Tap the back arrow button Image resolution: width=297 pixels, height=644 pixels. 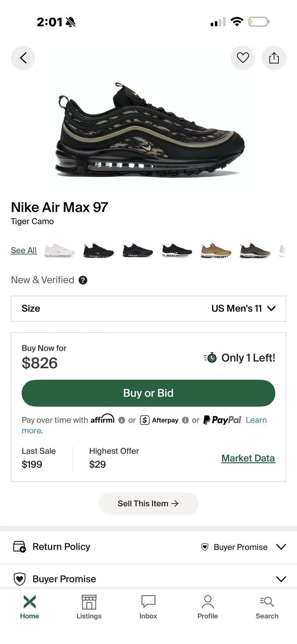23,58
